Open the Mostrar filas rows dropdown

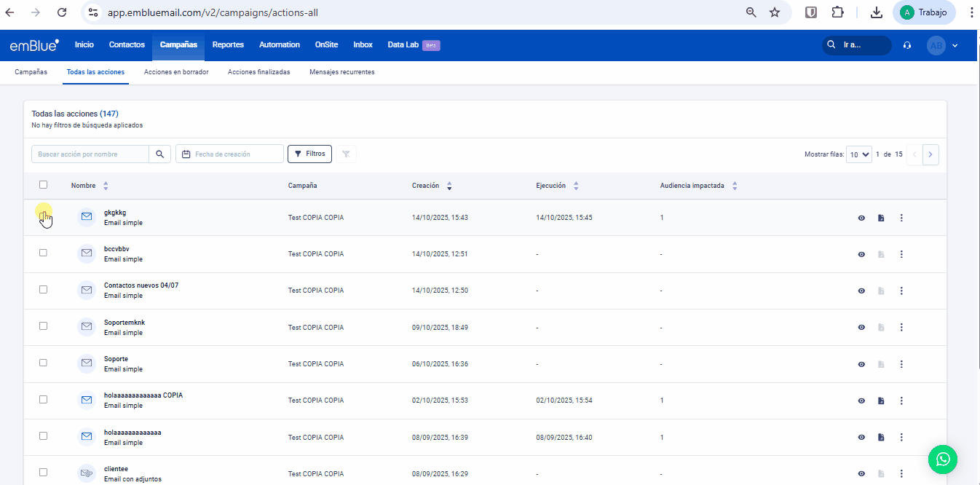(858, 154)
